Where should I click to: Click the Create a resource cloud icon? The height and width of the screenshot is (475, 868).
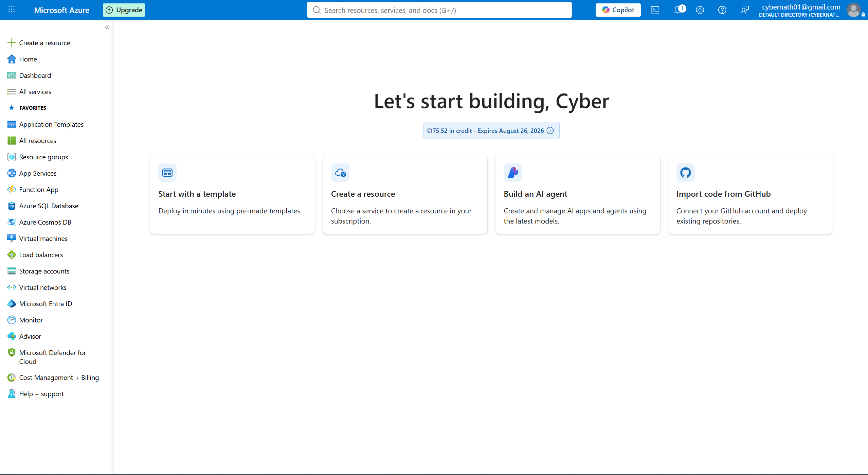click(340, 173)
